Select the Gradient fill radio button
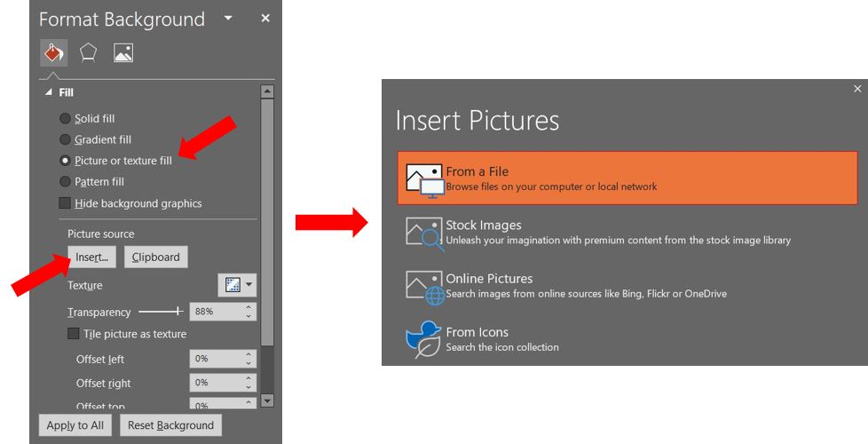868x444 pixels. point(65,139)
